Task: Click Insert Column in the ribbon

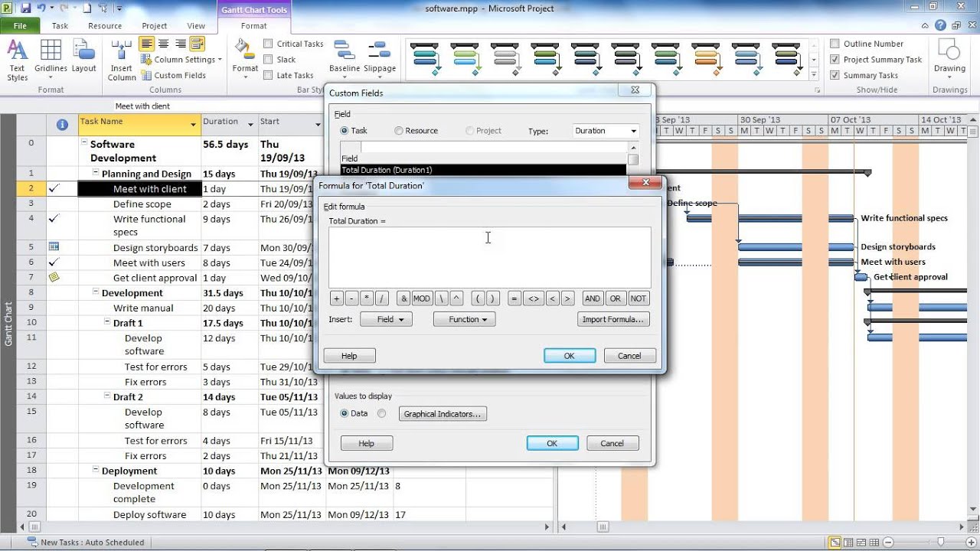Action: click(x=122, y=60)
